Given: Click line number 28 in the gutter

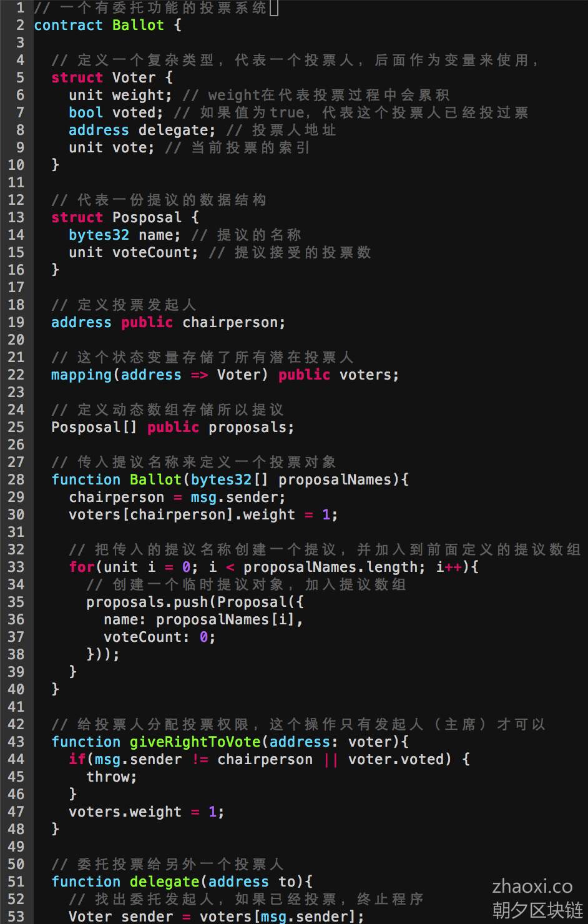Looking at the screenshot, I should click(16, 479).
